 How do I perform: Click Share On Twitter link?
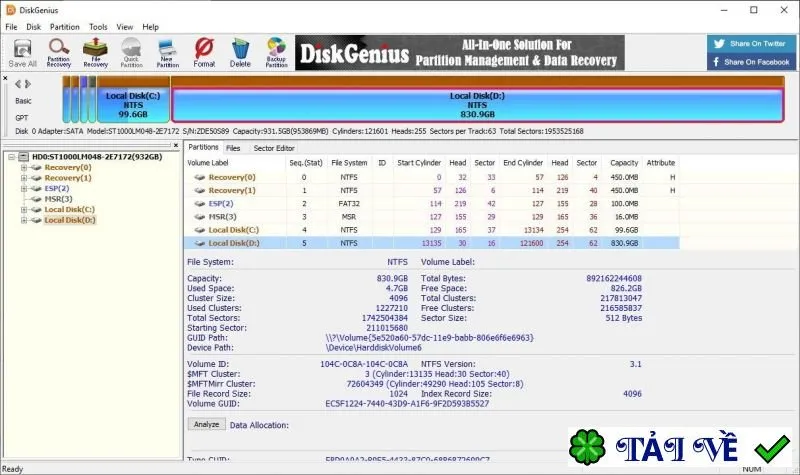point(751,43)
